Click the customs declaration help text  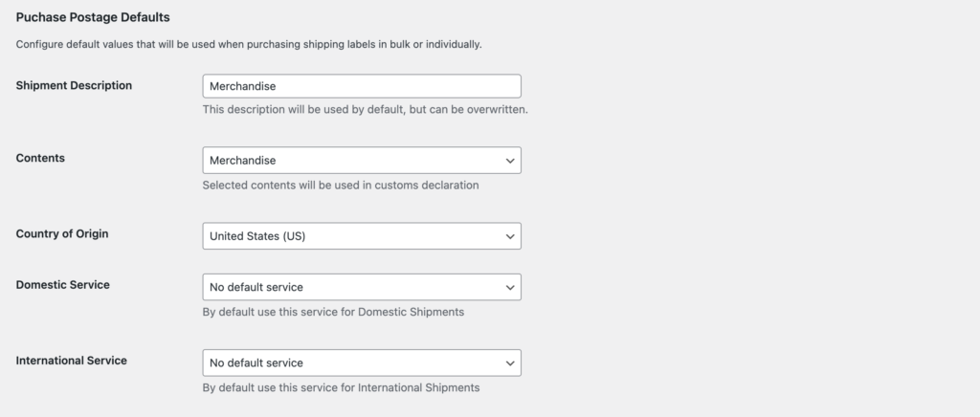pyautogui.click(x=340, y=185)
